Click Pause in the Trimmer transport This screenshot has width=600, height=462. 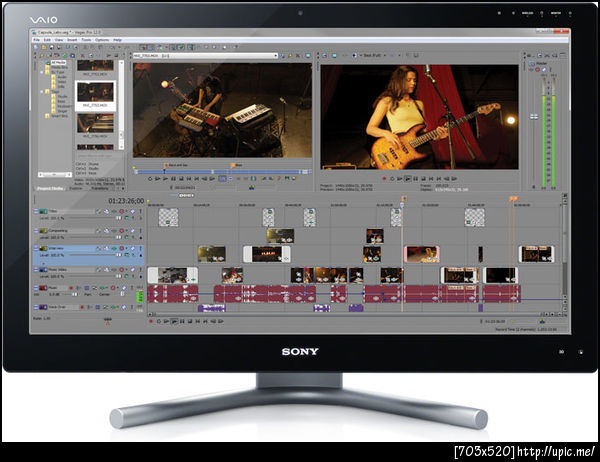point(173,179)
